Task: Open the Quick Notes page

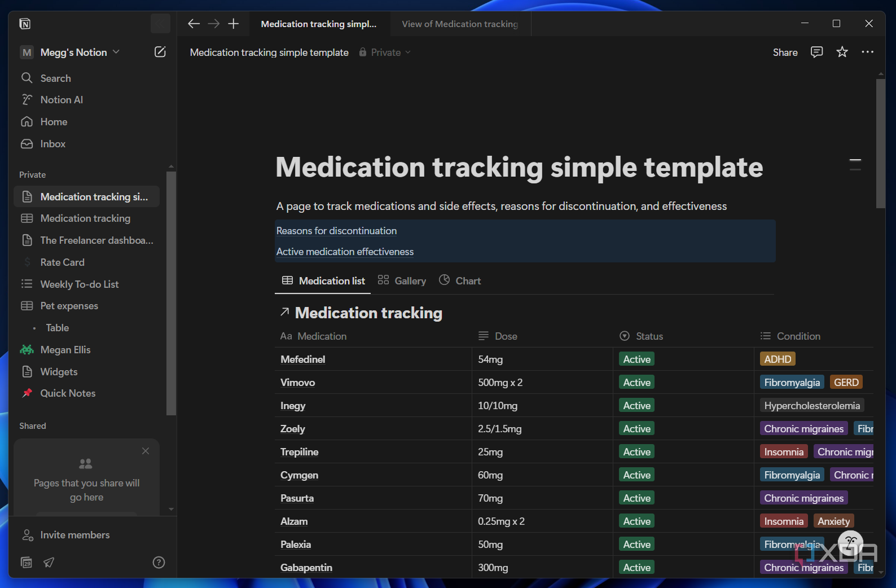Action: click(x=87, y=393)
